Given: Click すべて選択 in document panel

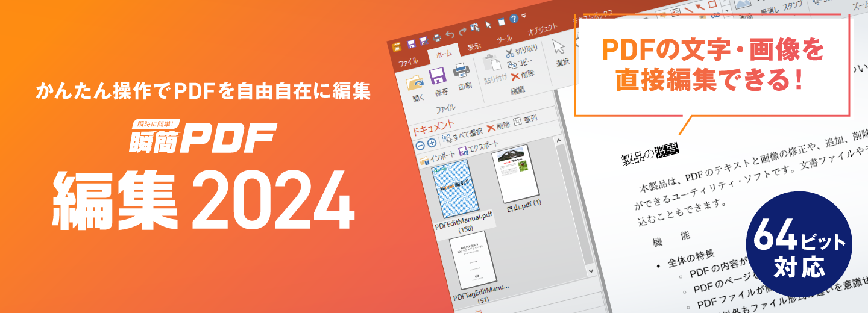Looking at the screenshot, I should coord(462,135).
